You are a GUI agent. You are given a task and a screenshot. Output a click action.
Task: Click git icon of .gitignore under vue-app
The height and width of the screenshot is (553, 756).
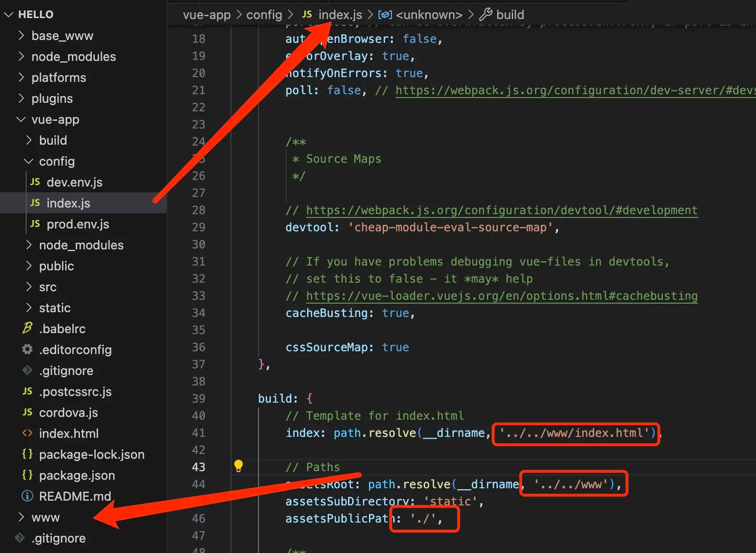click(27, 370)
